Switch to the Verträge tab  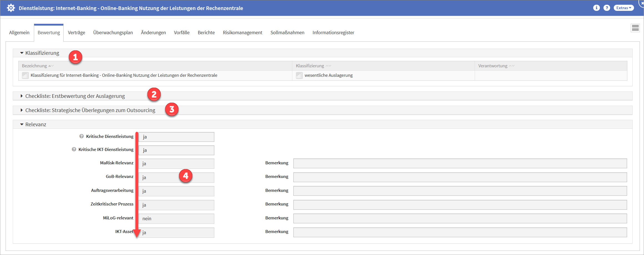click(76, 33)
